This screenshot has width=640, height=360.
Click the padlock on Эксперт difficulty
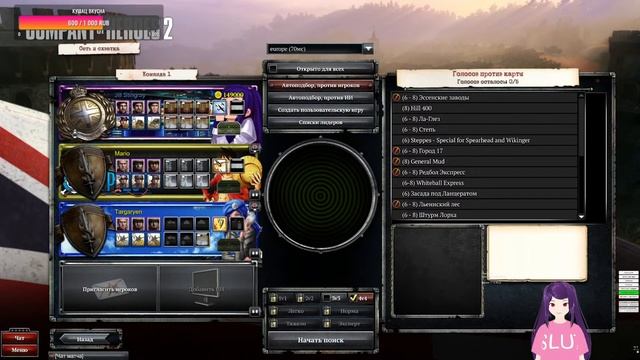click(x=327, y=324)
